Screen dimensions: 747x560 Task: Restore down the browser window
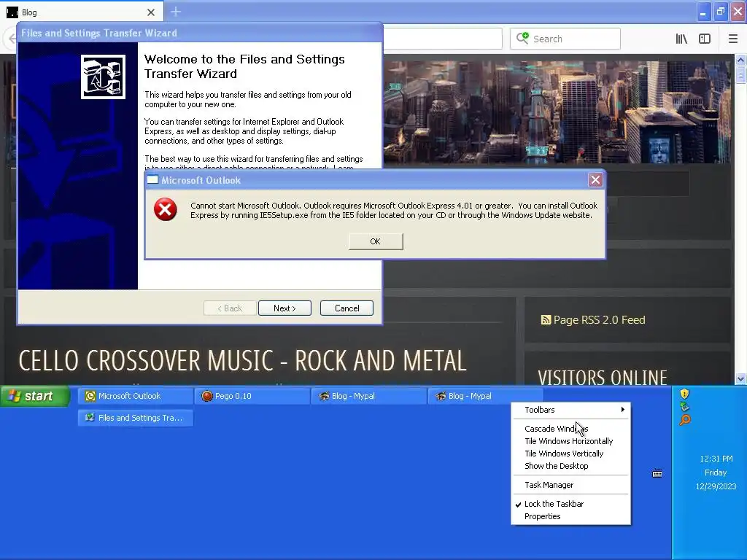tap(720, 12)
